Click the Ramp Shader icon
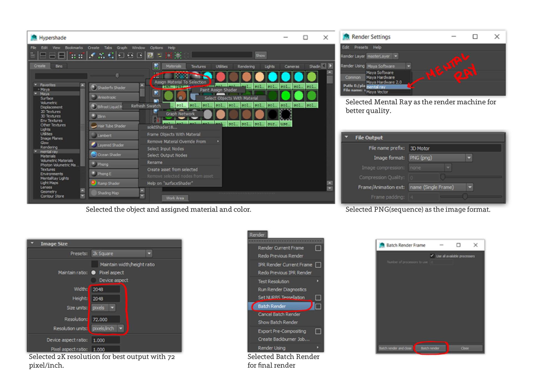The width and height of the screenshot is (555, 392). tap(94, 183)
